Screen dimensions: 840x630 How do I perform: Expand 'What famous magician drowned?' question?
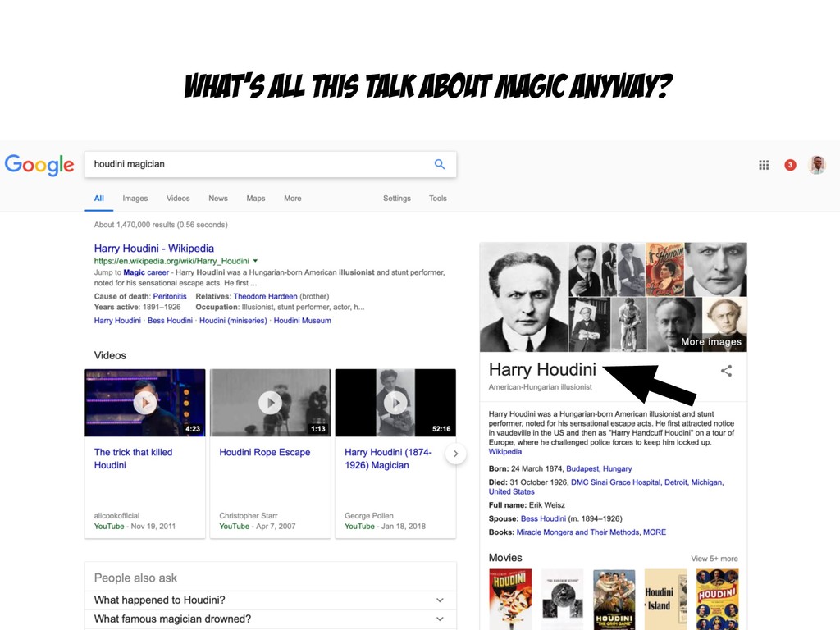[x=271, y=619]
